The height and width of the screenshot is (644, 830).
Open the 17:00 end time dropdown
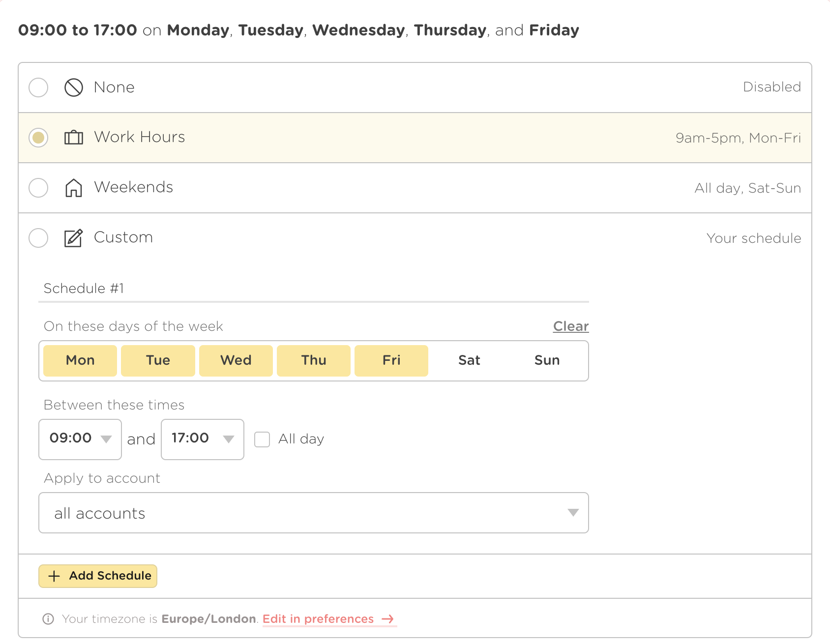(202, 439)
